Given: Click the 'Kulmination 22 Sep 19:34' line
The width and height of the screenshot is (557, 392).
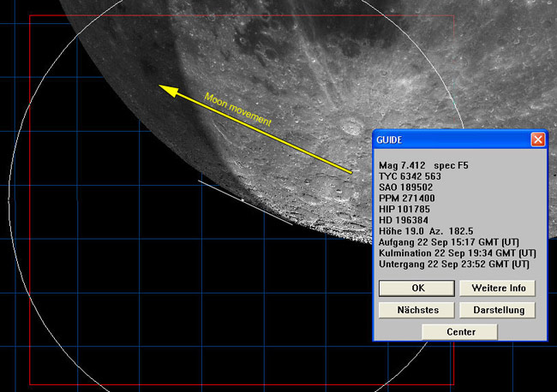Looking at the screenshot, I should (x=458, y=253).
